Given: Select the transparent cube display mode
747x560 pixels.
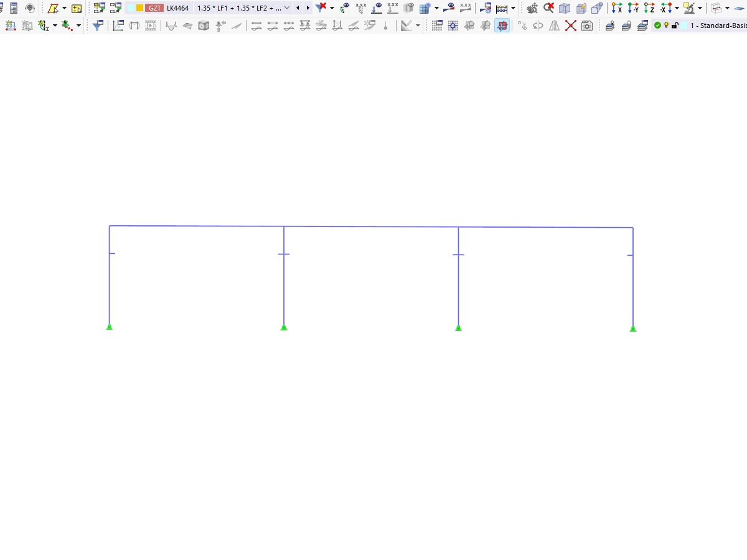Looking at the screenshot, I should pyautogui.click(x=565, y=8).
